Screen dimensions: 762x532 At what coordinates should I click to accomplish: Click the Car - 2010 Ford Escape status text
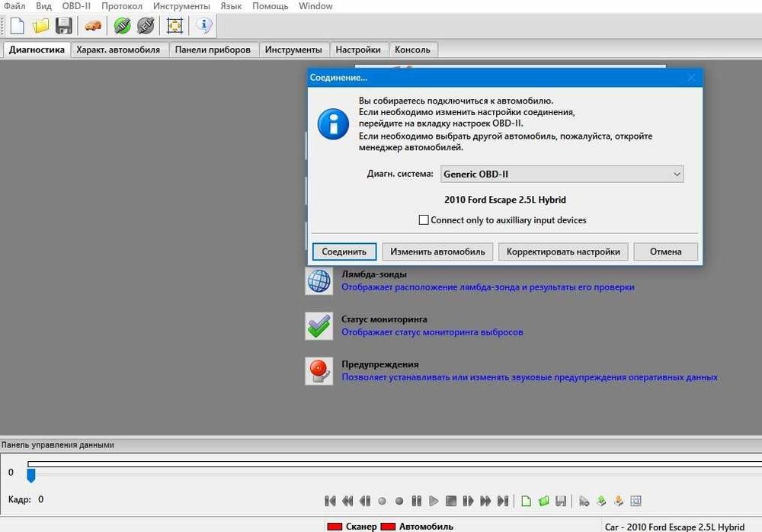[x=674, y=527]
